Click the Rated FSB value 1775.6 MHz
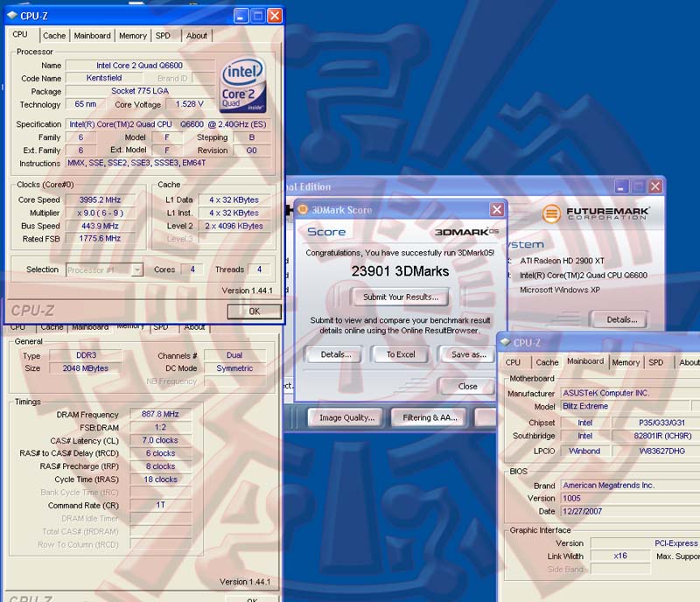This screenshot has height=602, width=700. coord(100,239)
